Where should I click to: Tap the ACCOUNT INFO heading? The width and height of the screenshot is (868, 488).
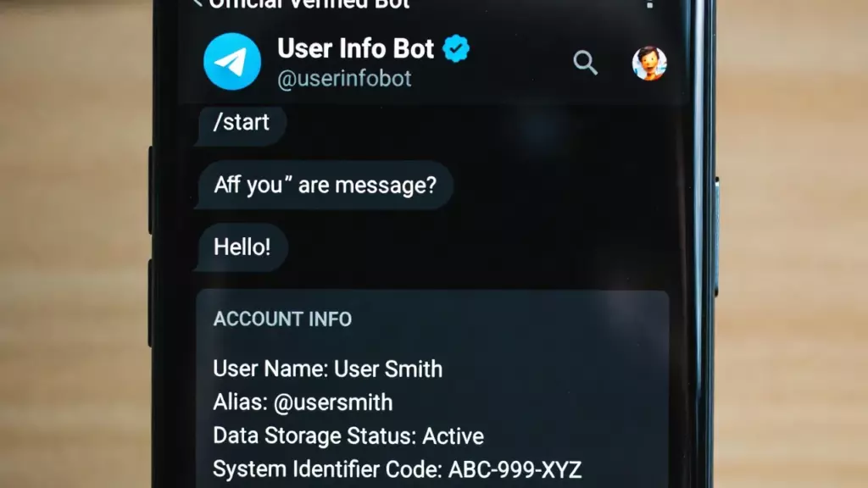click(x=282, y=319)
